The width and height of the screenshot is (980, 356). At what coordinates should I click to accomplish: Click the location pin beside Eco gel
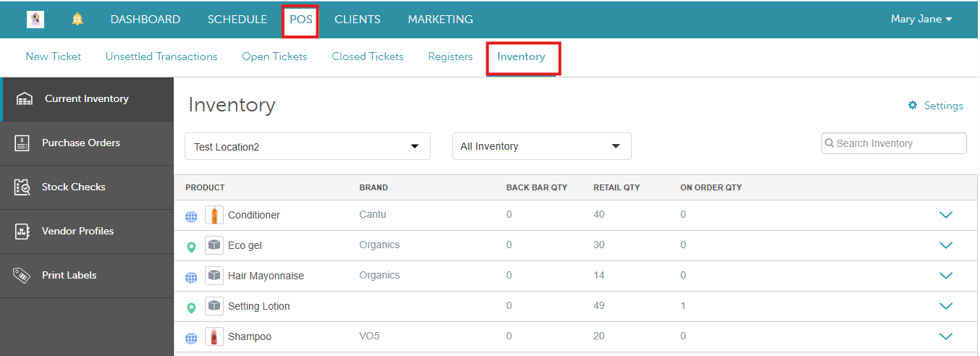tap(191, 247)
